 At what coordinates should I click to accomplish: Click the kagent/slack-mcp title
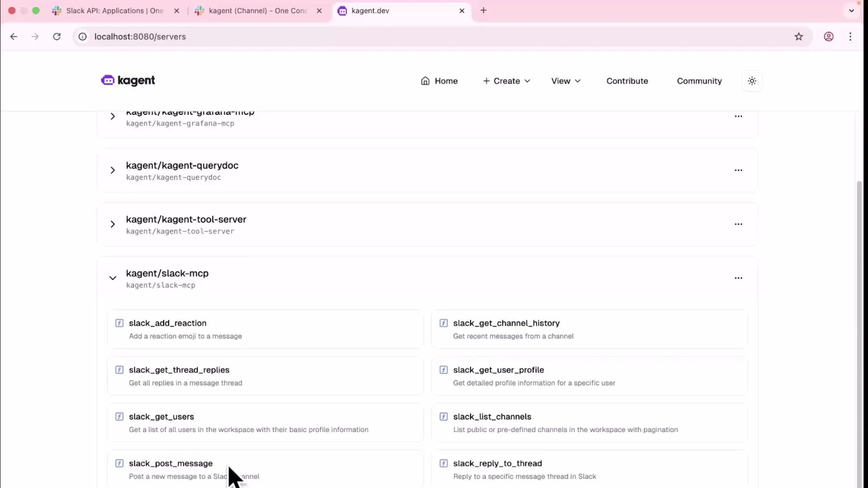click(167, 273)
